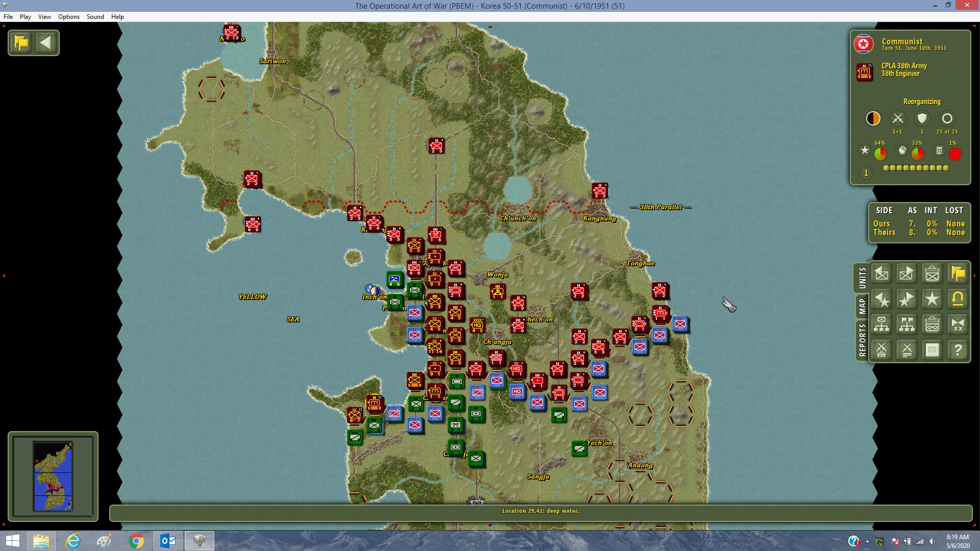The width and height of the screenshot is (980, 551).
Task: Open File Explorer from taskbar
Action: (41, 541)
